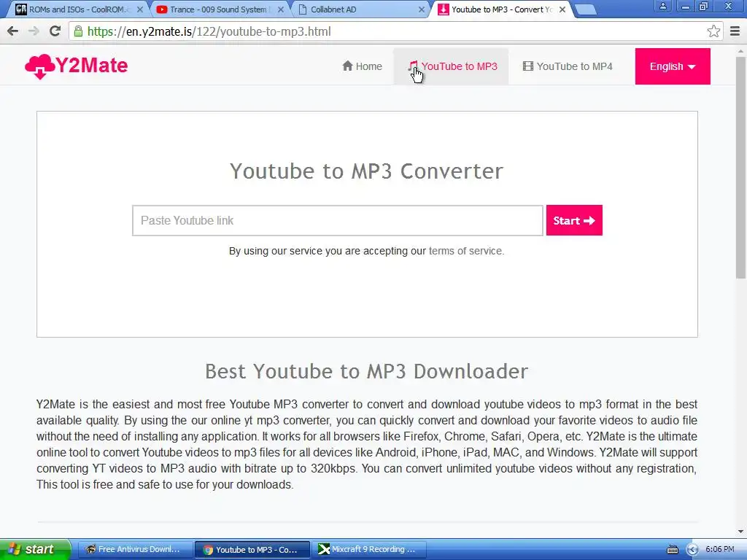Click the Y2Mate cloud logo
Viewport: 747px width, 560px height.
(x=39, y=66)
